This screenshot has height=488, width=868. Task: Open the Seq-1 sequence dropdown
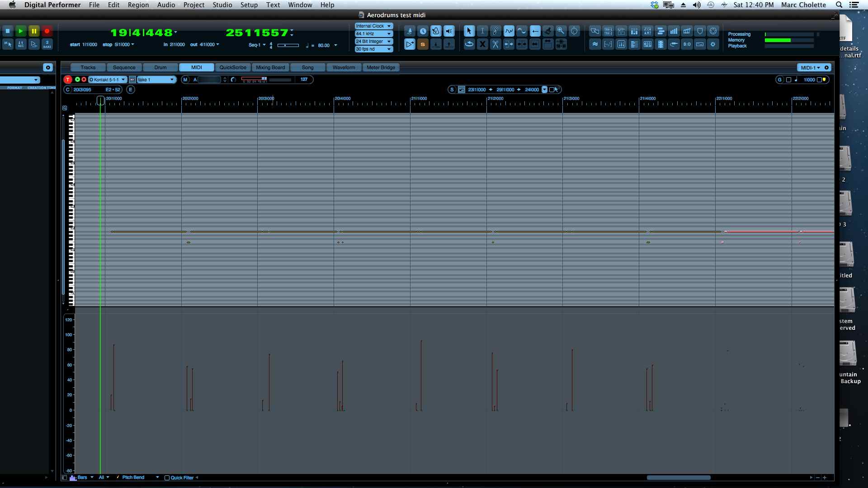257,45
